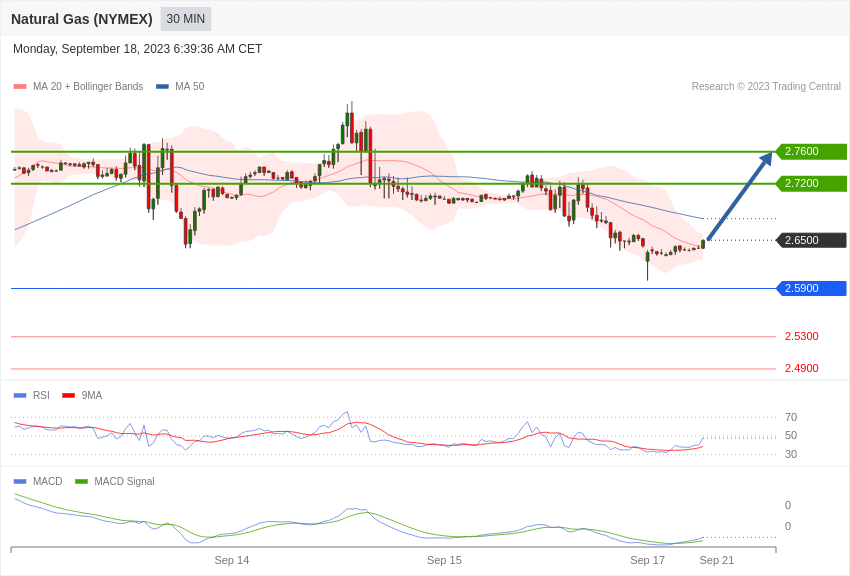Click the 9MA legend label
The width and height of the screenshot is (850, 576).
[92, 396]
